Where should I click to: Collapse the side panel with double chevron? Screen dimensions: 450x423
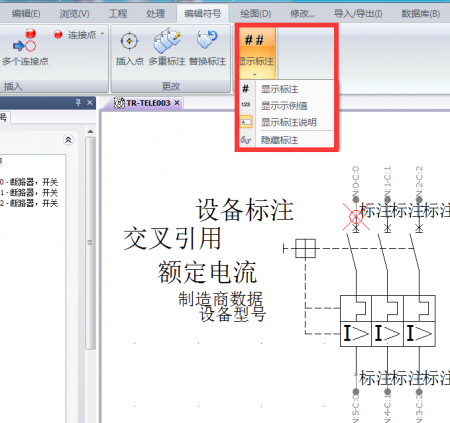point(68,140)
